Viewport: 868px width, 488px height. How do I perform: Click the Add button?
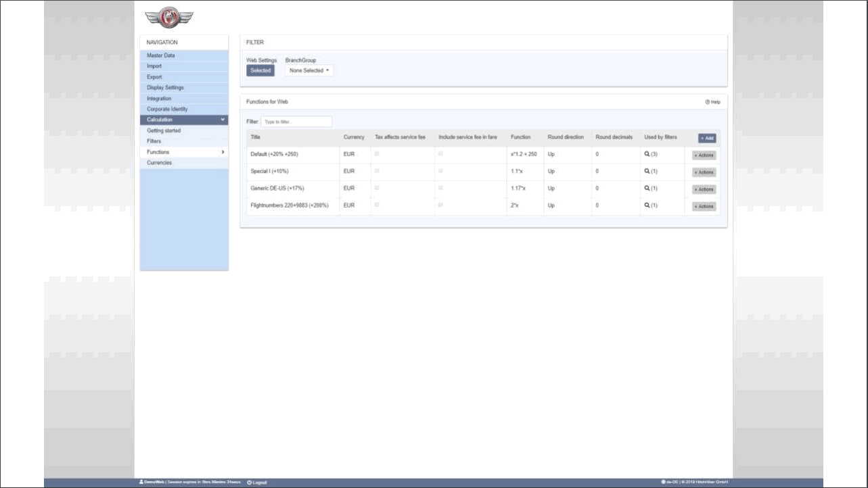[x=706, y=138]
